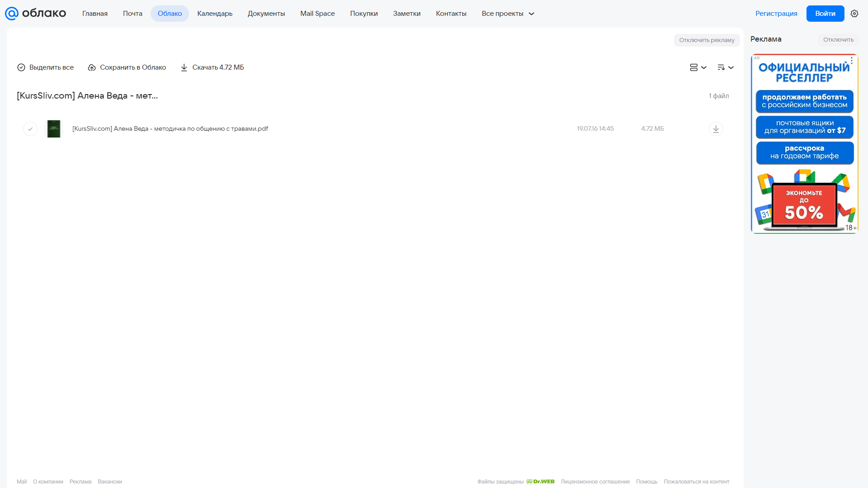Click the list view layout icon
The width and height of the screenshot is (868, 488).
pyautogui.click(x=693, y=67)
